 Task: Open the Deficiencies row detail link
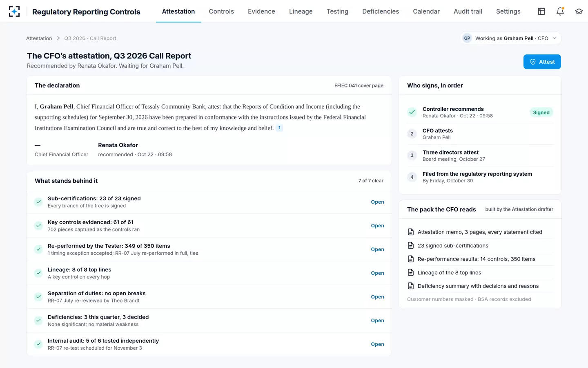(377, 321)
